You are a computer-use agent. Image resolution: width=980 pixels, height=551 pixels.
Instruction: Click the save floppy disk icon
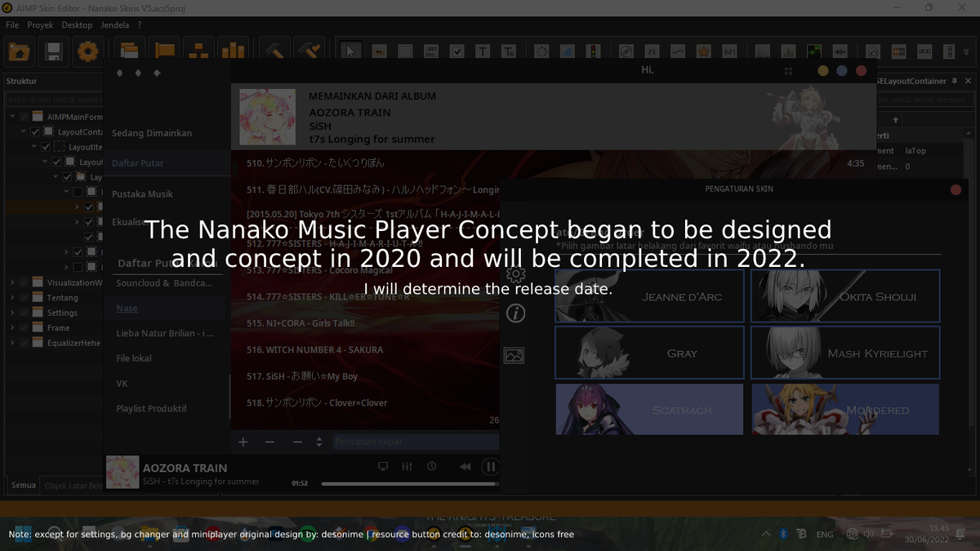54,52
